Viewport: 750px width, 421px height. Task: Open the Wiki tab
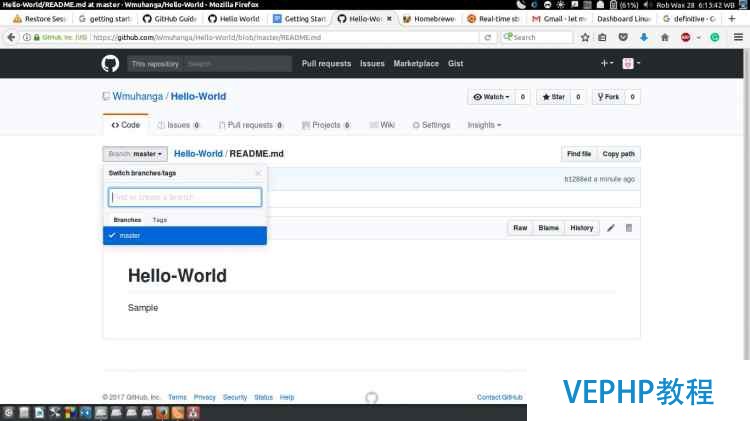click(x=382, y=125)
